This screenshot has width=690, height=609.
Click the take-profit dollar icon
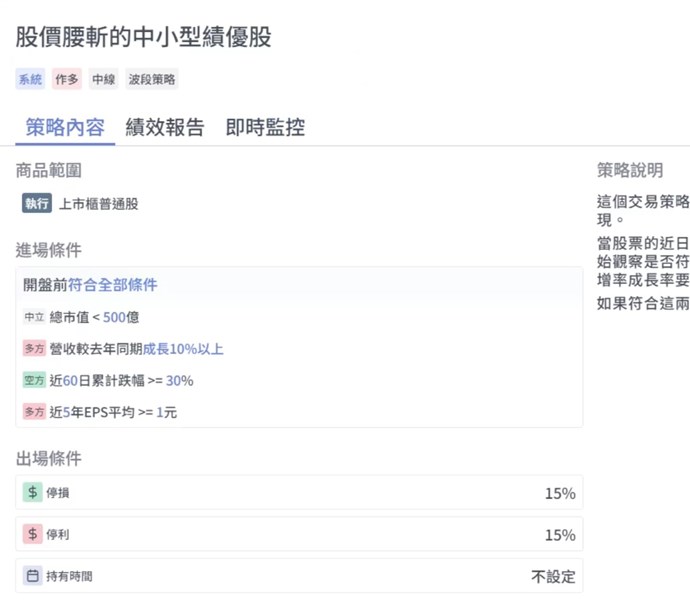[33, 534]
